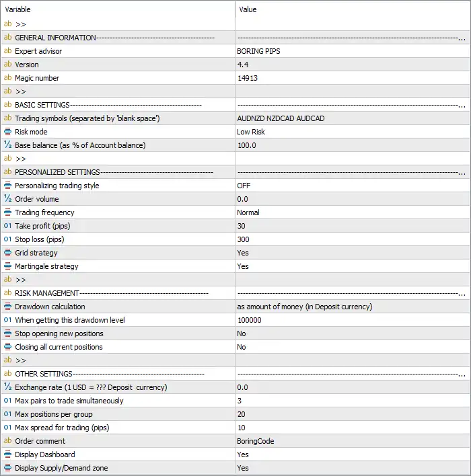Toggle Martingale strategy Yes value

(x=353, y=266)
